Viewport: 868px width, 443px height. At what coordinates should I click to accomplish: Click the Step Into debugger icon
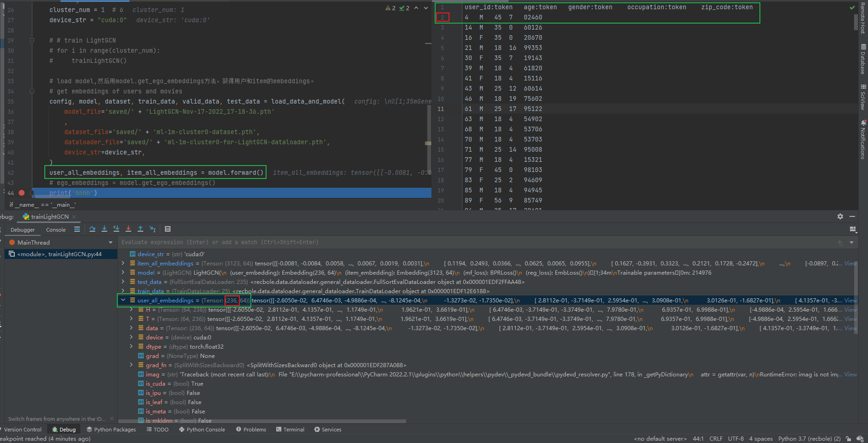coord(104,229)
